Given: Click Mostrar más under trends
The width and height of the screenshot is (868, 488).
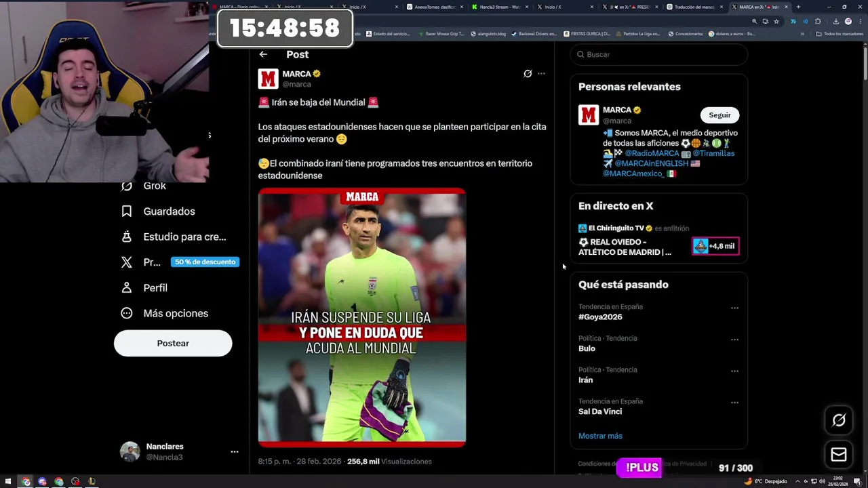Looking at the screenshot, I should [600, 436].
